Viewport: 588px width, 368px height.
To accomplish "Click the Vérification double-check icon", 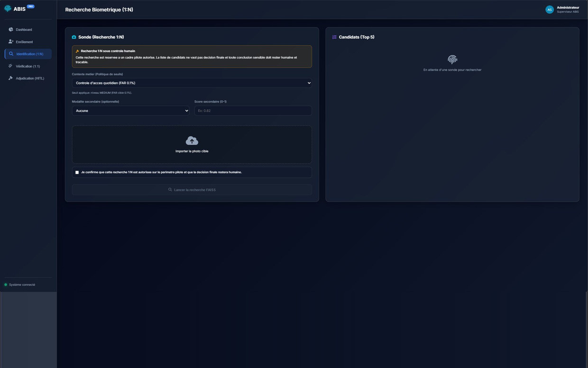I will pos(10,66).
